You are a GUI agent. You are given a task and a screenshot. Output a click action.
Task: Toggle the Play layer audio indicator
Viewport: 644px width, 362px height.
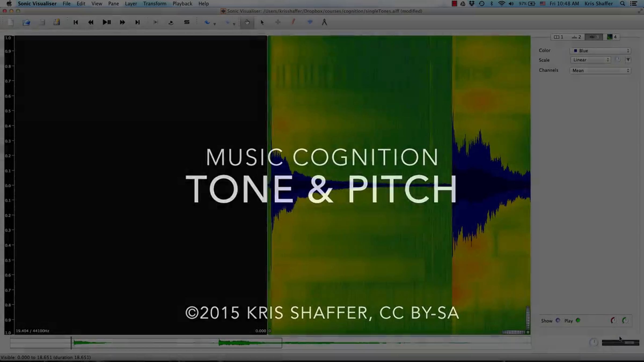[x=578, y=320]
